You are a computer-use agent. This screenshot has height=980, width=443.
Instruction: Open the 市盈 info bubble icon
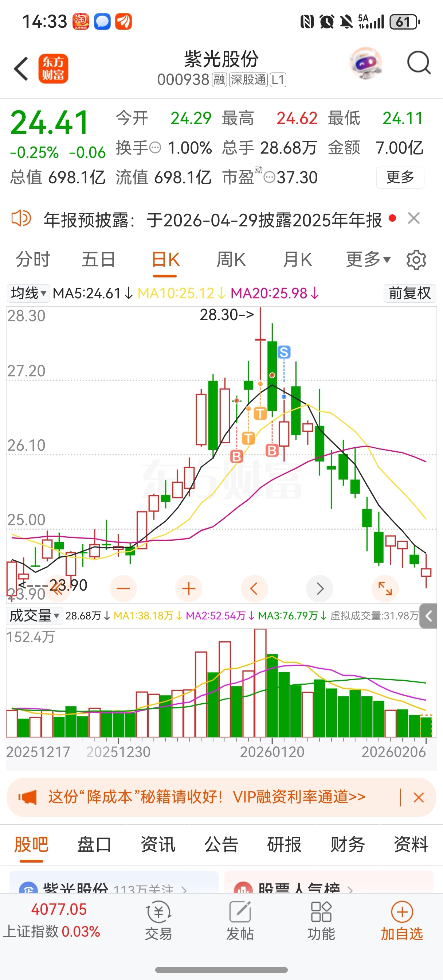(269, 178)
